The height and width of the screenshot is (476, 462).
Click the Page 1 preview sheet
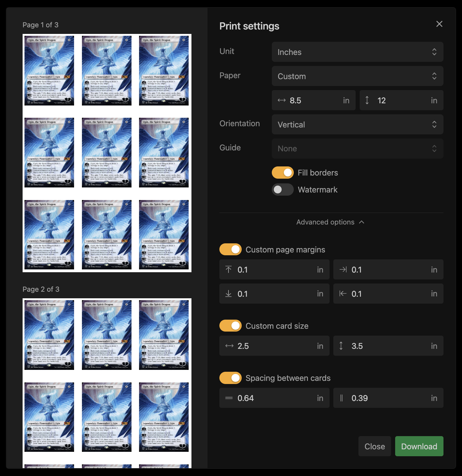(x=107, y=153)
